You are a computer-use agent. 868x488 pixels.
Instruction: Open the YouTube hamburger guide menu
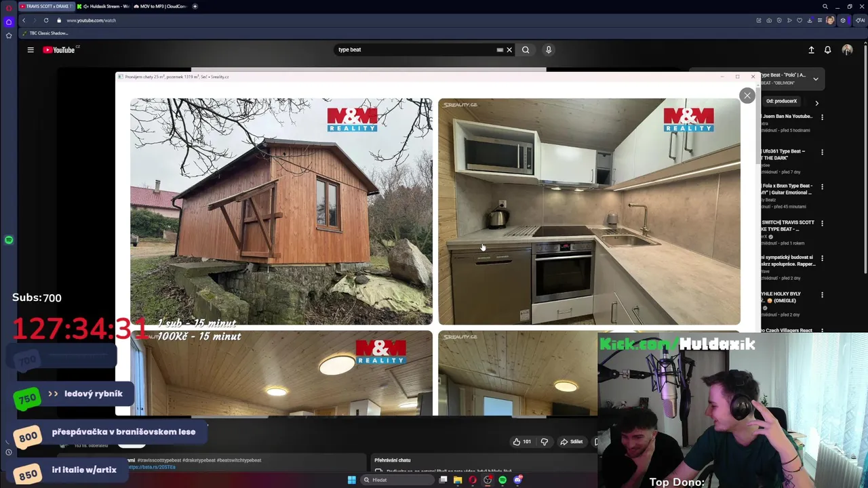(x=31, y=49)
